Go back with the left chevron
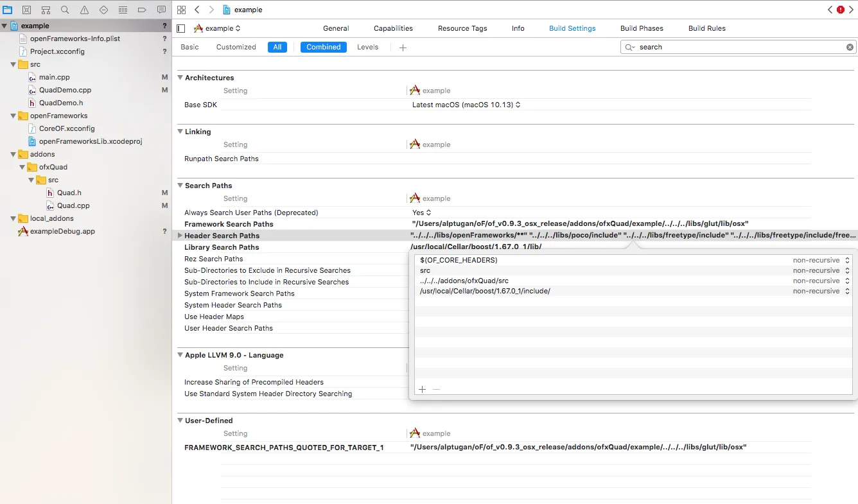This screenshot has width=858, height=504. (197, 10)
